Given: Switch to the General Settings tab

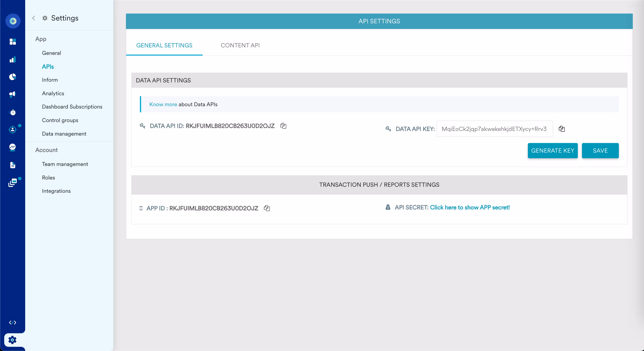Looking at the screenshot, I should coord(164,45).
